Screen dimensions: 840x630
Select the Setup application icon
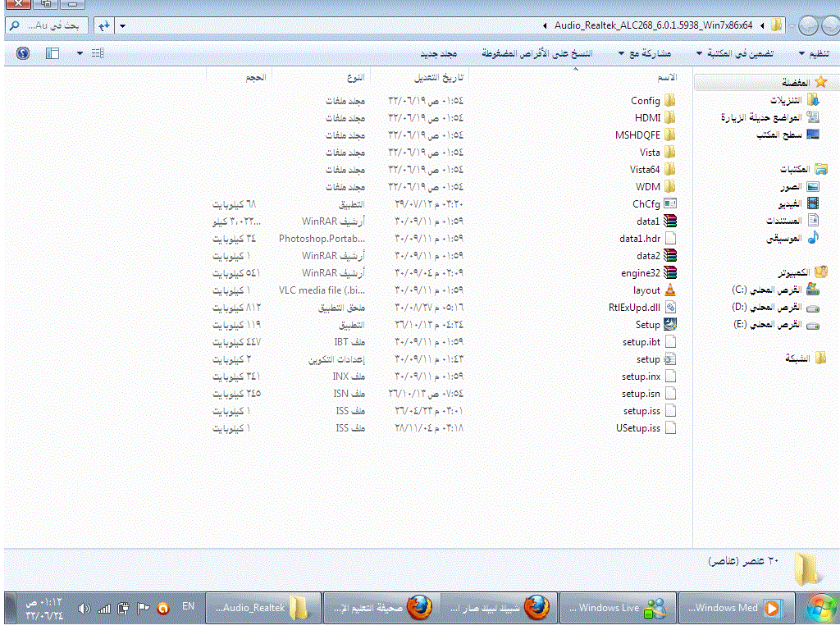[x=670, y=324]
